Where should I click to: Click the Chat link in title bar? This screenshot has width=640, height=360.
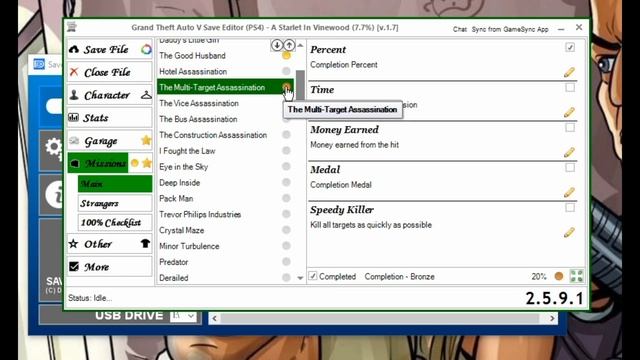pos(460,29)
